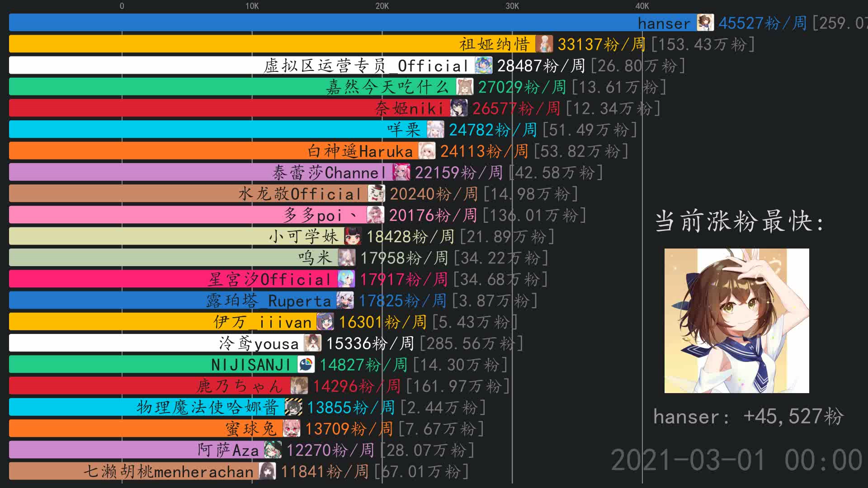Click the 奈姬niki name label
This screenshot has height=488, width=868.
click(410, 108)
